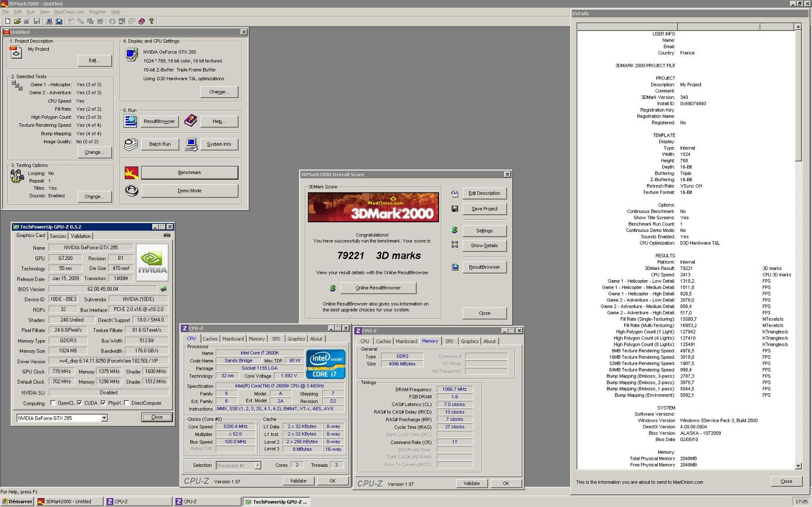This screenshot has width=812, height=507.
Task: Click the Démarrer Start button
Action: [x=17, y=501]
